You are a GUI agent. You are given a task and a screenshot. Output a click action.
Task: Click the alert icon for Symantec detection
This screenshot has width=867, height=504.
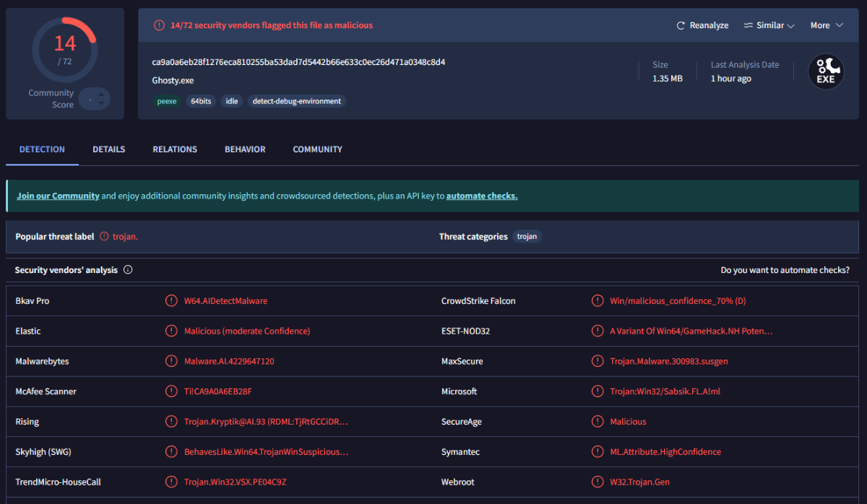[x=598, y=452]
